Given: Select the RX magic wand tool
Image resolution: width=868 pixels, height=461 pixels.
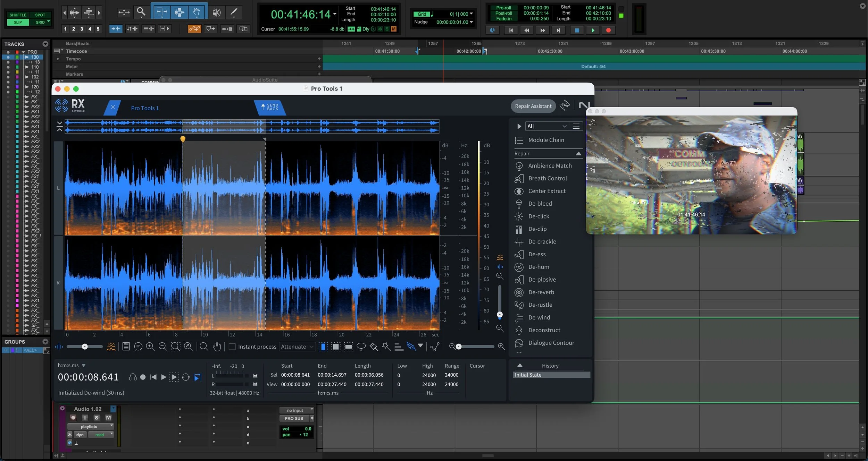Looking at the screenshot, I should tap(386, 347).
